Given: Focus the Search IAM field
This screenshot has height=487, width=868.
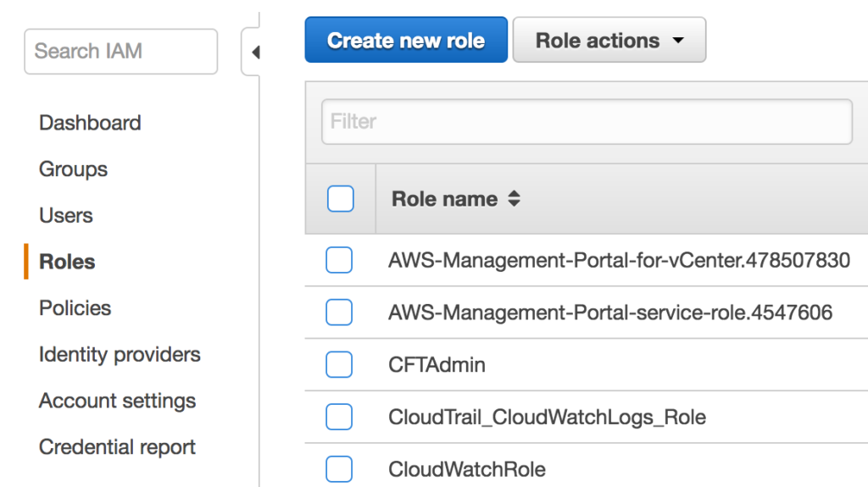Looking at the screenshot, I should [x=120, y=52].
